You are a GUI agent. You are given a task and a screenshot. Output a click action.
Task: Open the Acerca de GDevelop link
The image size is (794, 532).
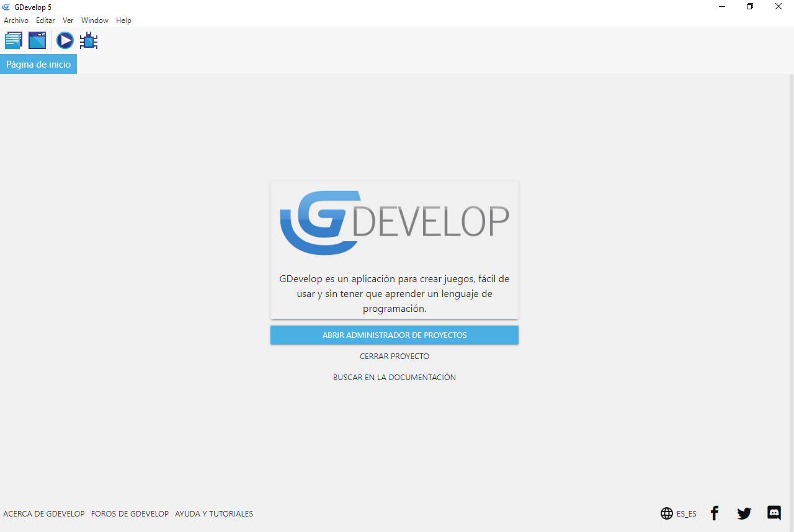point(44,514)
